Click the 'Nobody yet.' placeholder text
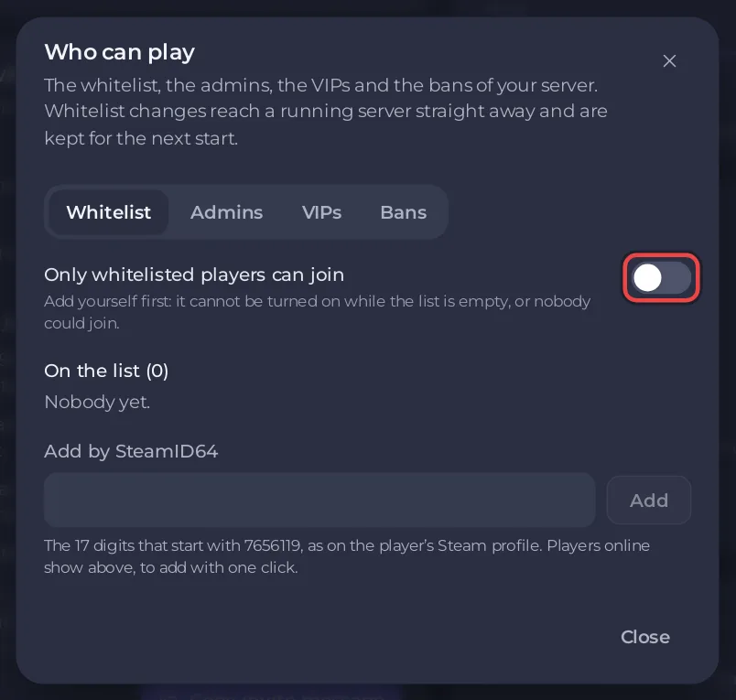Screen dimensions: 736x700 tap(97, 402)
